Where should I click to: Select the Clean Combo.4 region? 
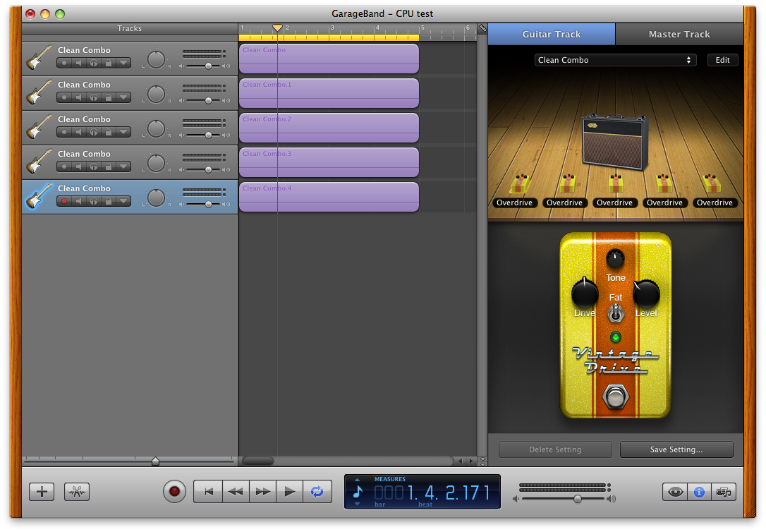(x=329, y=197)
